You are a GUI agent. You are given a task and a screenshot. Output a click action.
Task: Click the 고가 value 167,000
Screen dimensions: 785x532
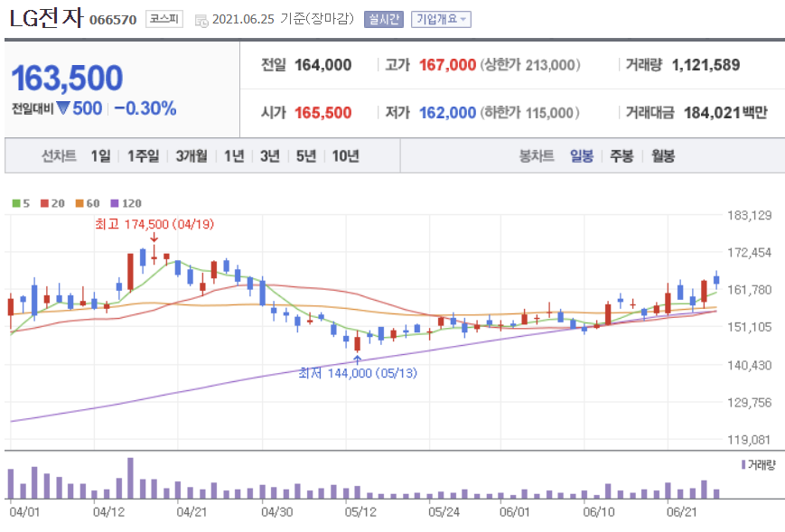[x=447, y=65]
